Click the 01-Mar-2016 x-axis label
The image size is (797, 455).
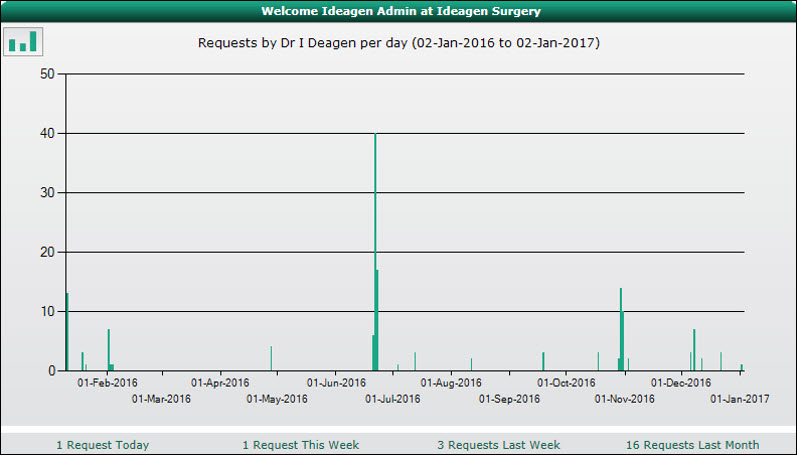coord(161,399)
